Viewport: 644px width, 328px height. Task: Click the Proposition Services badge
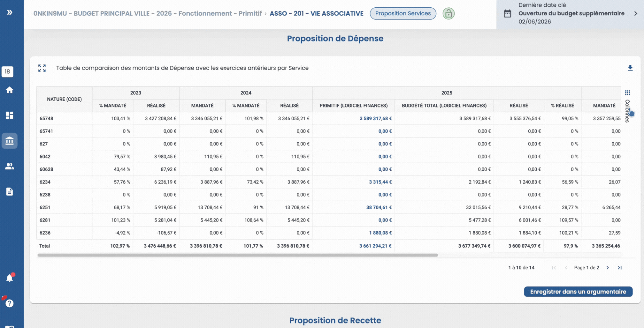[x=403, y=13]
